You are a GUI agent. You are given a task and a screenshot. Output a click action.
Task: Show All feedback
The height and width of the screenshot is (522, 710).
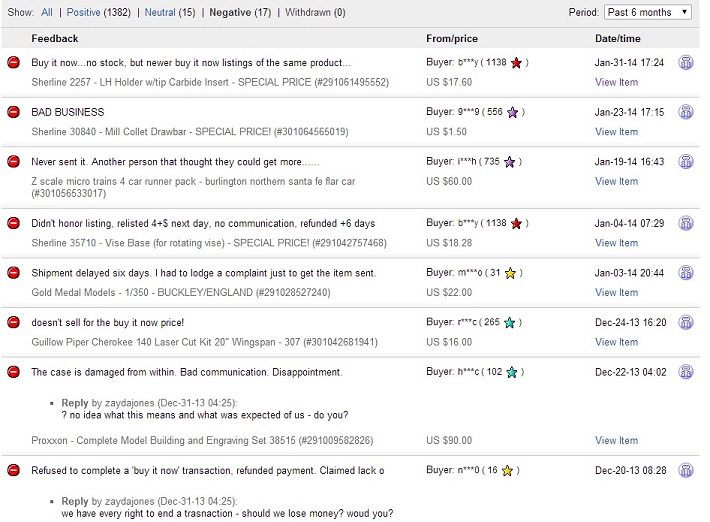(47, 12)
